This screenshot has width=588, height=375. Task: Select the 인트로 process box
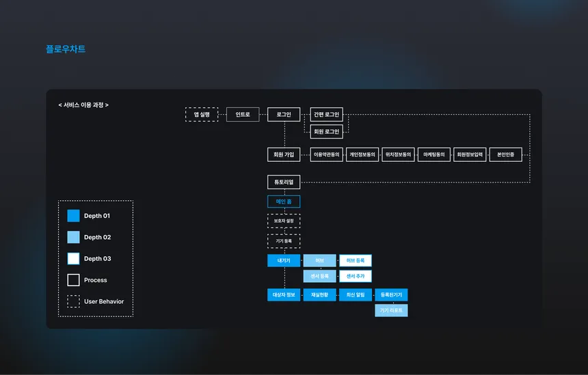tap(243, 114)
